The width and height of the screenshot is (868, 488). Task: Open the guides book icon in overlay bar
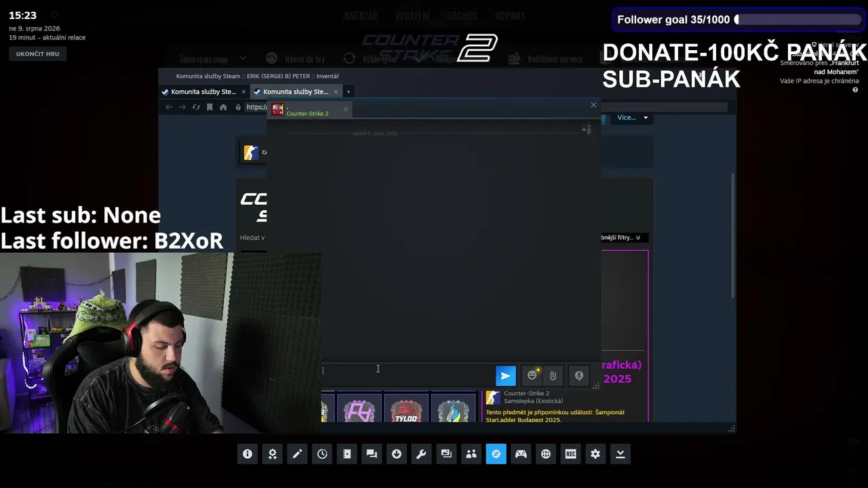347,454
